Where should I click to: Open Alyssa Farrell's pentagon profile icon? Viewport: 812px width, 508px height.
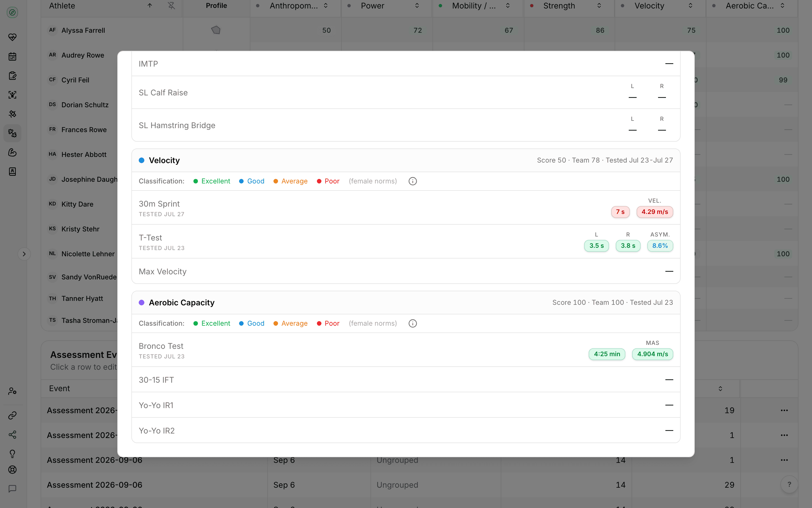point(216,30)
